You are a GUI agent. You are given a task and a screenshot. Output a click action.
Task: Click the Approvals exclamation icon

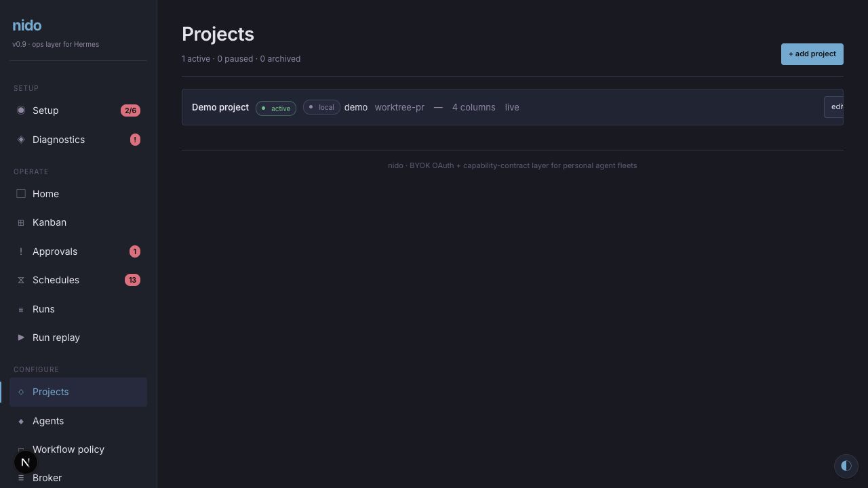pyautogui.click(x=21, y=251)
